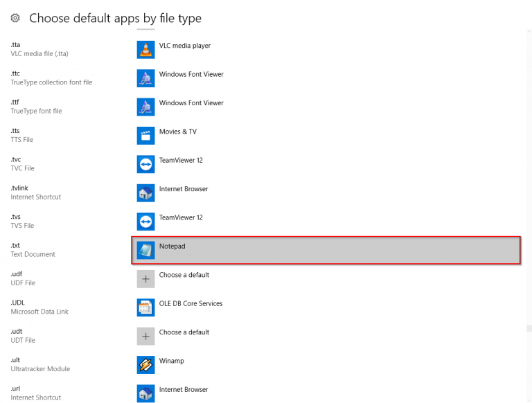Click the Internet Browser icon for .tvlink
Screen dimensions: 532x403
(x=145, y=192)
